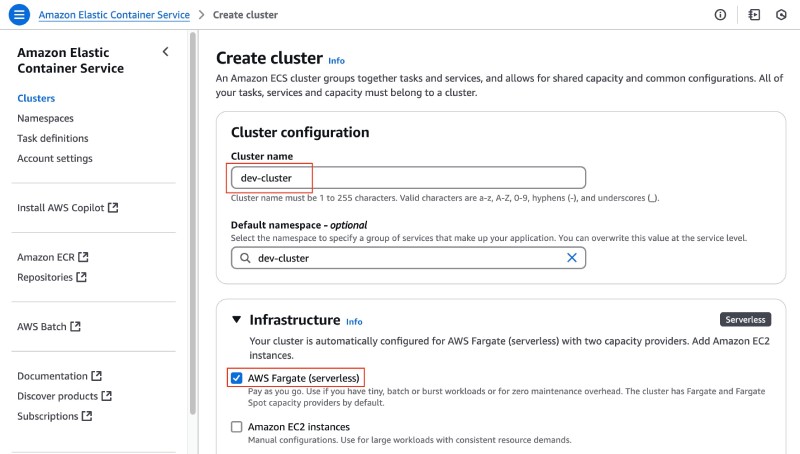The width and height of the screenshot is (800, 454).
Task: Click the Amazon Elastic Container Service sidebar title
Action: [x=70, y=60]
